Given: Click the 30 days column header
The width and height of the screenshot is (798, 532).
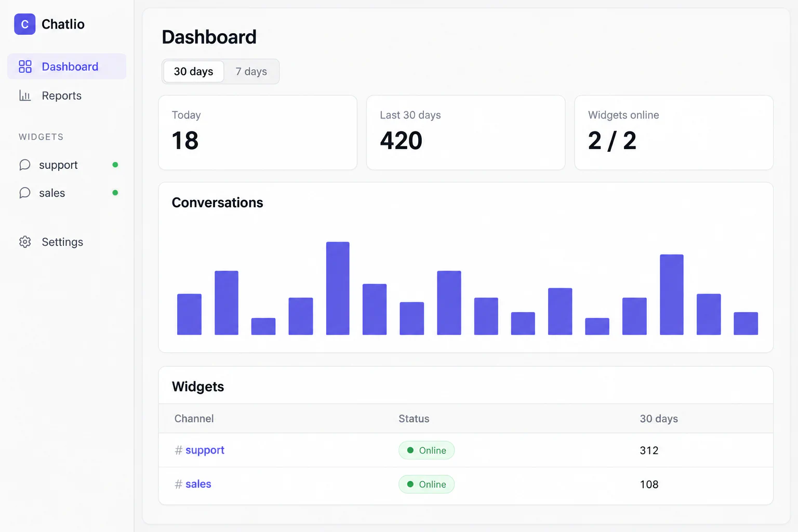Looking at the screenshot, I should (659, 419).
